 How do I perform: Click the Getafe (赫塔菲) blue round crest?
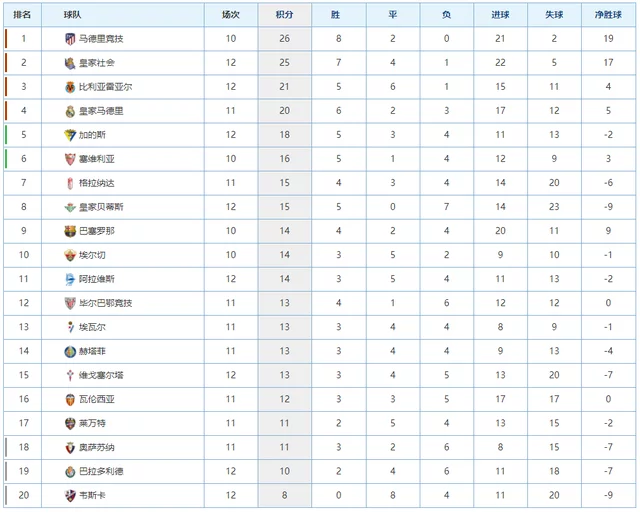70,351
